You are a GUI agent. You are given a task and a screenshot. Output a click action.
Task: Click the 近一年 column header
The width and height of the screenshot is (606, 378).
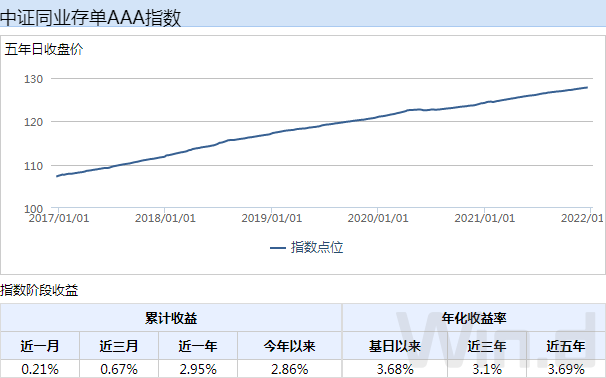pos(198,346)
